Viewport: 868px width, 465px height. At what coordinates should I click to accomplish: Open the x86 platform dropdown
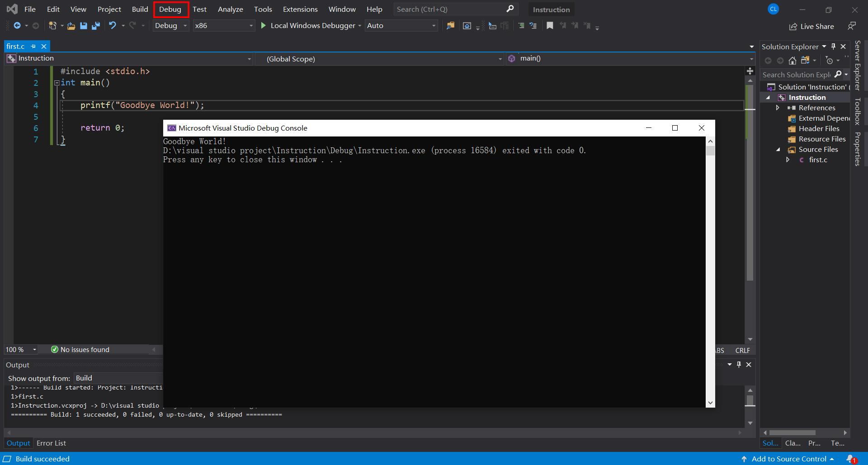click(x=224, y=26)
